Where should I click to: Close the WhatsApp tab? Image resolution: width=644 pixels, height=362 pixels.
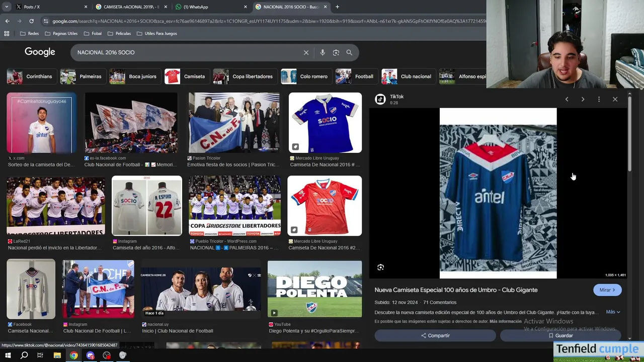(246, 7)
